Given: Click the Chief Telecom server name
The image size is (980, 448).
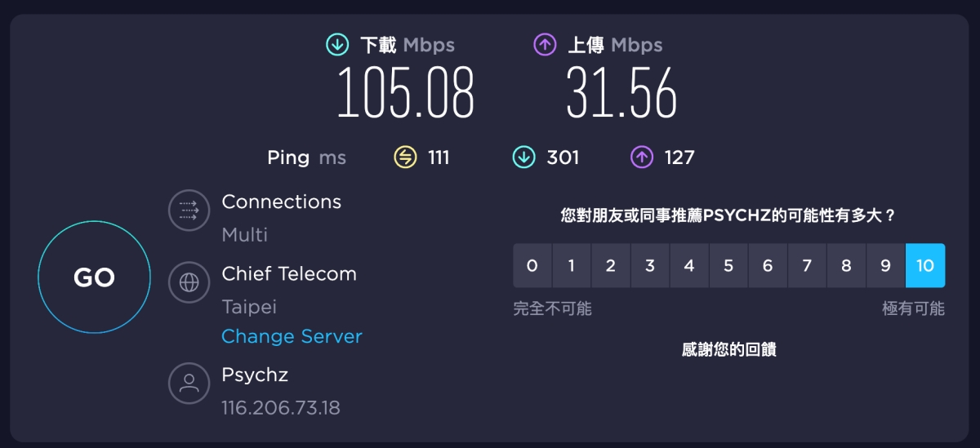Looking at the screenshot, I should 289,274.
